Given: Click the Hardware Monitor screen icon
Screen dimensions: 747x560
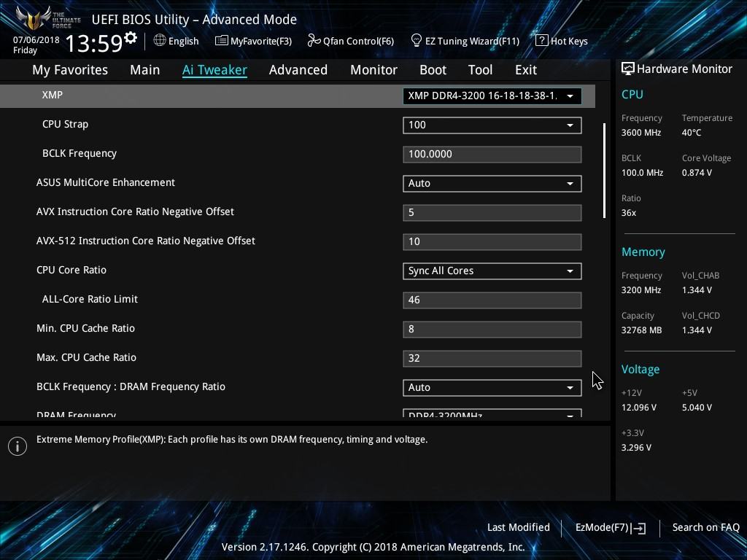Looking at the screenshot, I should pos(628,69).
